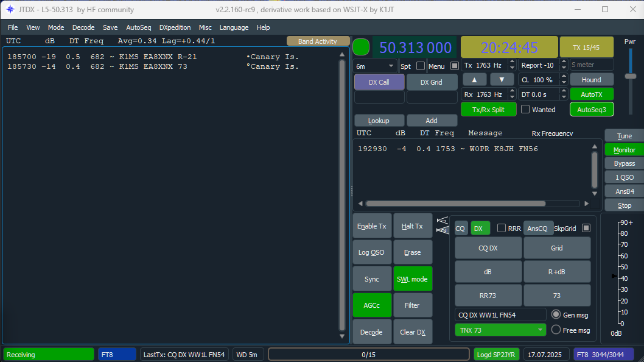
Task: Open the AutoSeq menu
Action: tap(138, 27)
